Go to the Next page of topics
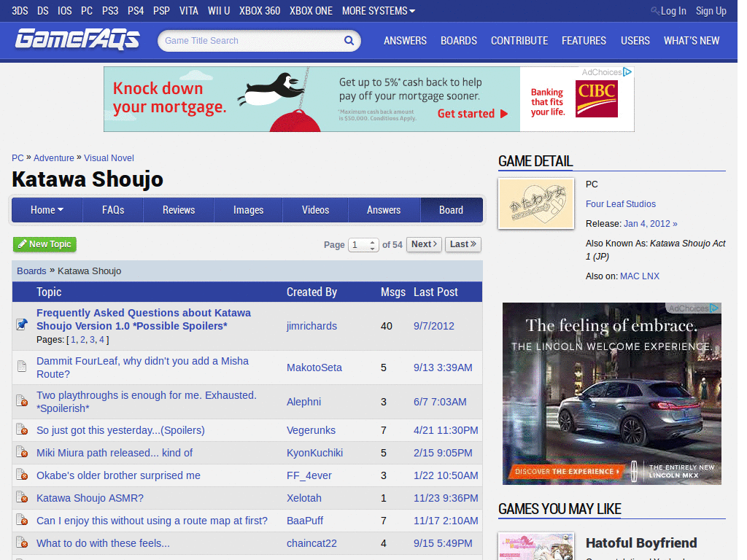This screenshot has height=560, width=747. click(424, 244)
